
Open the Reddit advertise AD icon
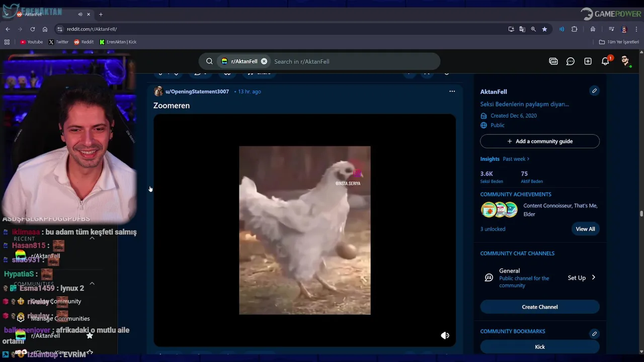(x=553, y=61)
